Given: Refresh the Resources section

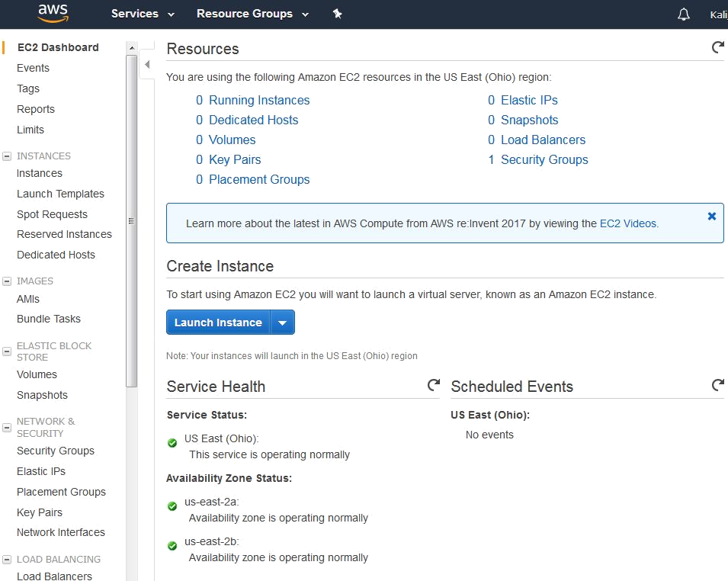Looking at the screenshot, I should 717,48.
